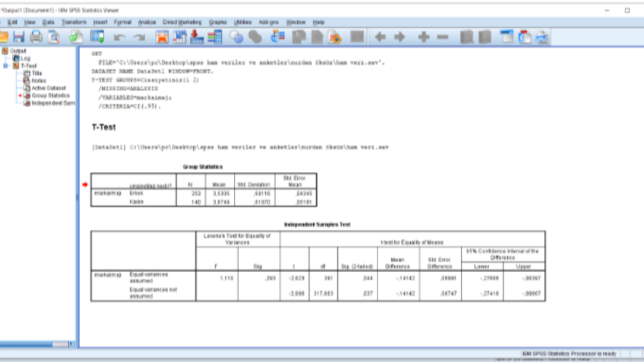
Task: Click the Independent Samples Test table title
Action: click(317, 225)
